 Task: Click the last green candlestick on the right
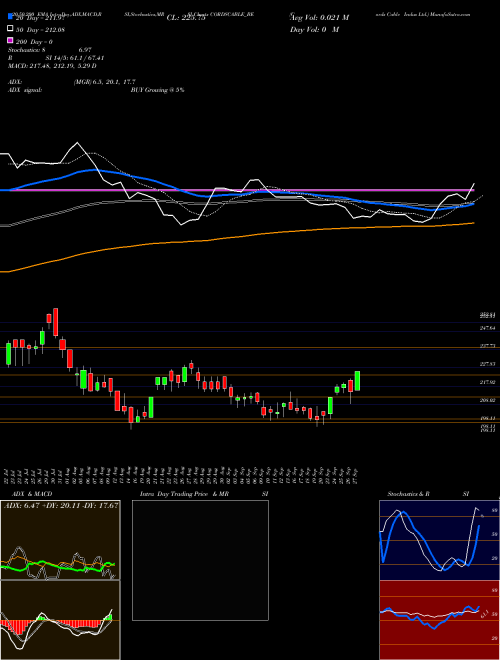pos(357,381)
